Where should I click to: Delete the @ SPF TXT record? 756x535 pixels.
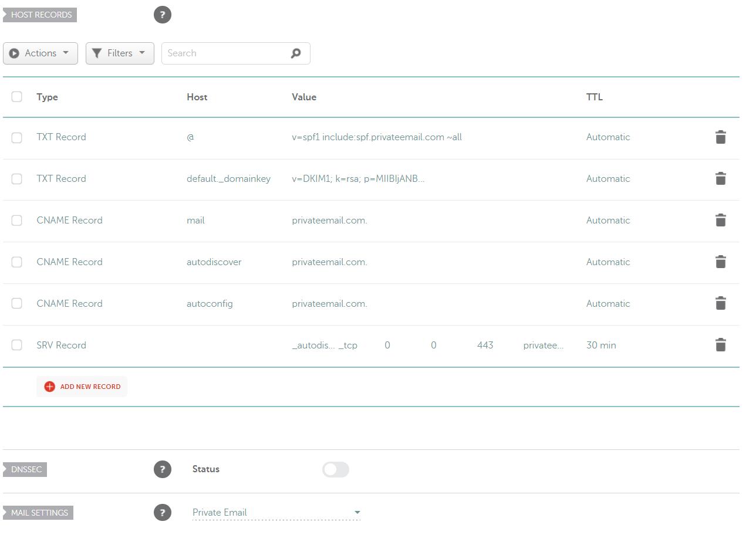tap(720, 137)
